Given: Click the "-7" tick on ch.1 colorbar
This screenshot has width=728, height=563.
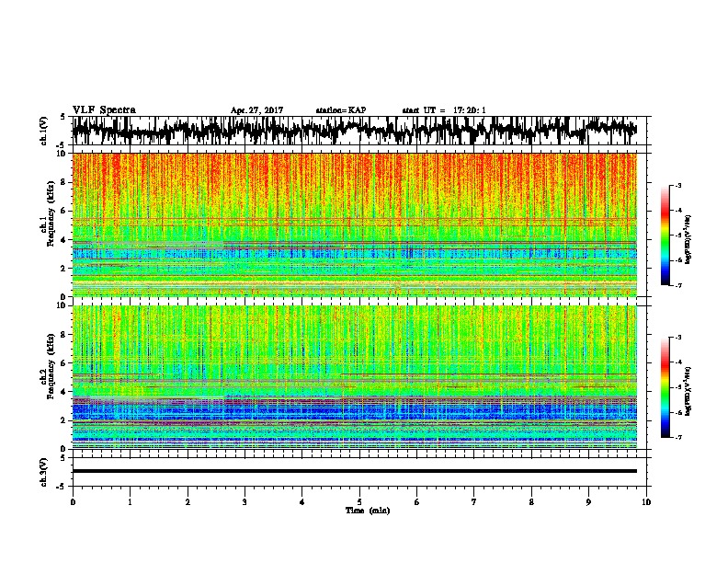Looking at the screenshot, I should 677,285.
